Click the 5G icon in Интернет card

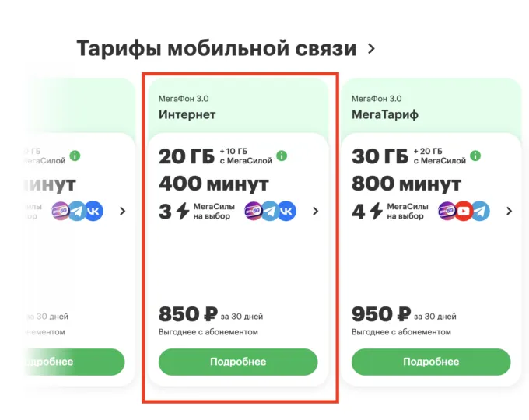[254, 211]
